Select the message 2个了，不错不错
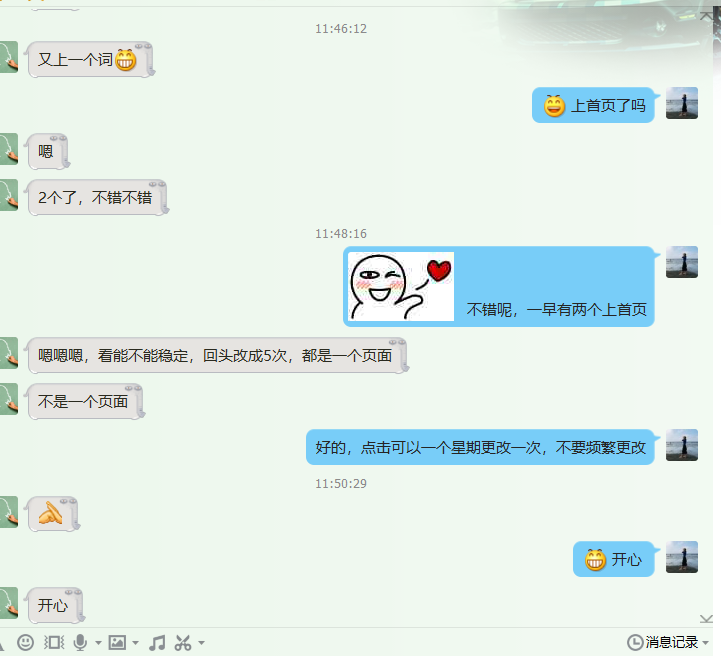The height and width of the screenshot is (656, 721). [x=95, y=197]
